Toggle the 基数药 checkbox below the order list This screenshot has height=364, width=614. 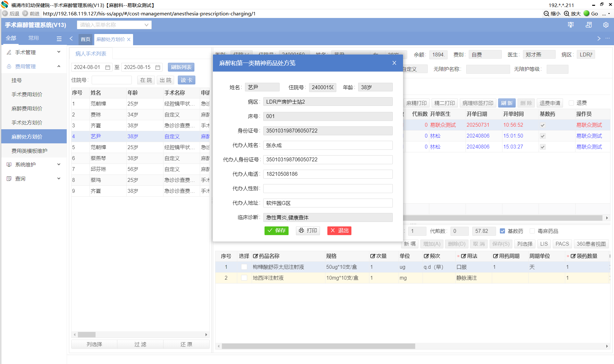coord(502,231)
